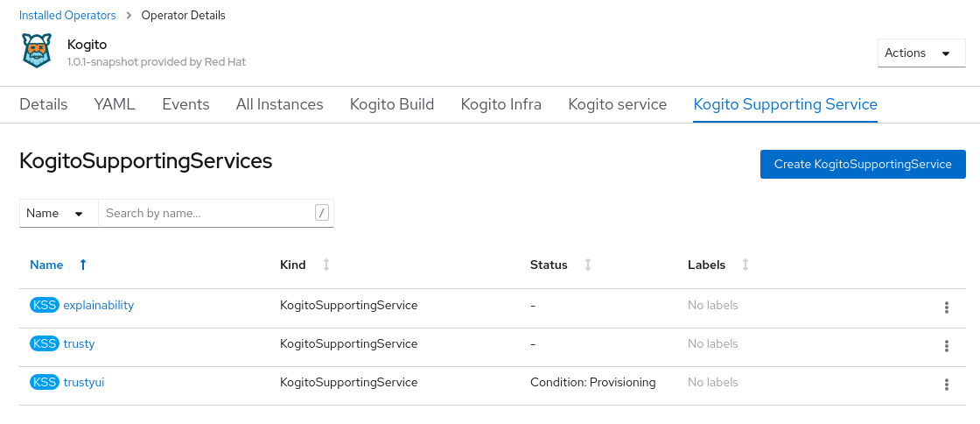The image size is (980, 424).
Task: Click KogitoSupportingService kind in trustyui row
Action: pos(349,382)
